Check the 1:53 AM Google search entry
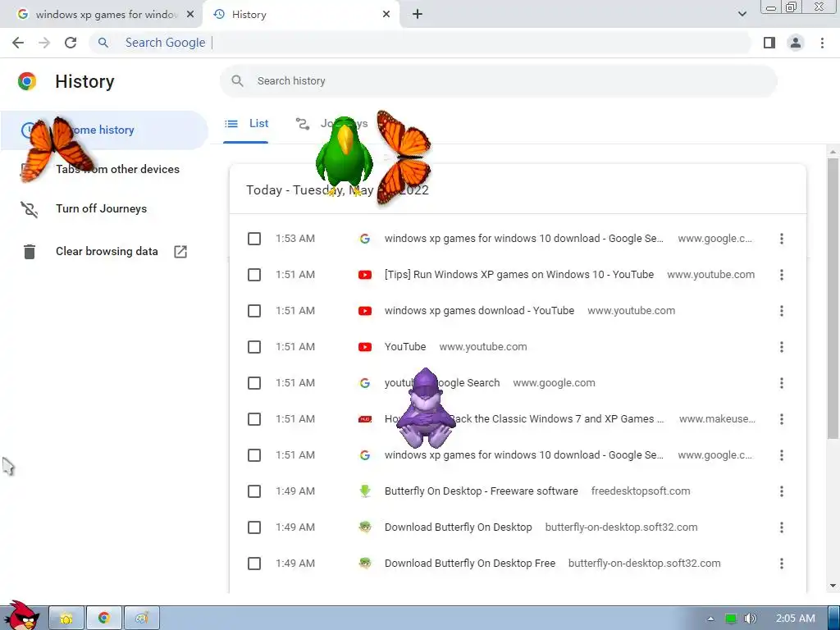The width and height of the screenshot is (840, 630). coord(254,239)
